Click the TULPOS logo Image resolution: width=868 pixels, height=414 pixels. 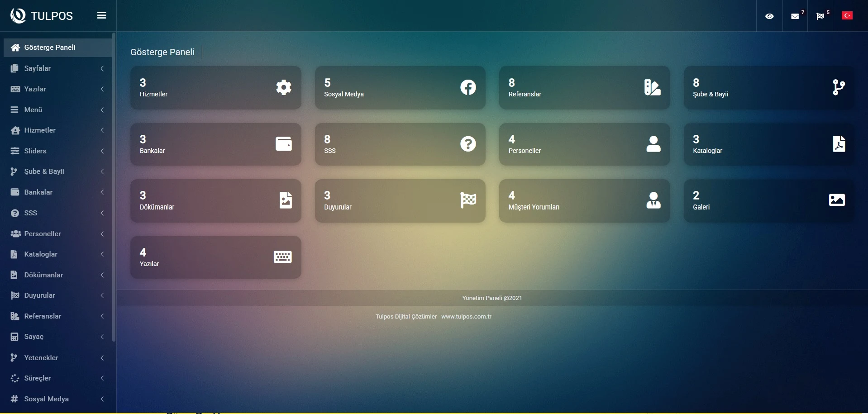pos(42,16)
